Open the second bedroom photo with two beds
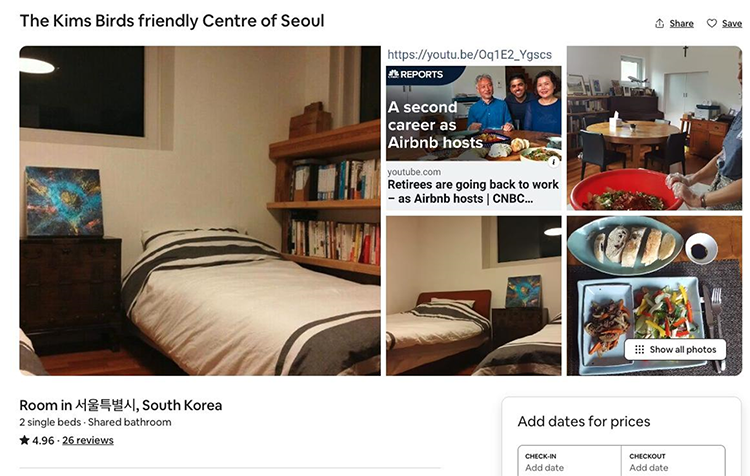Screen dimensions: 750x476 tap(474, 296)
